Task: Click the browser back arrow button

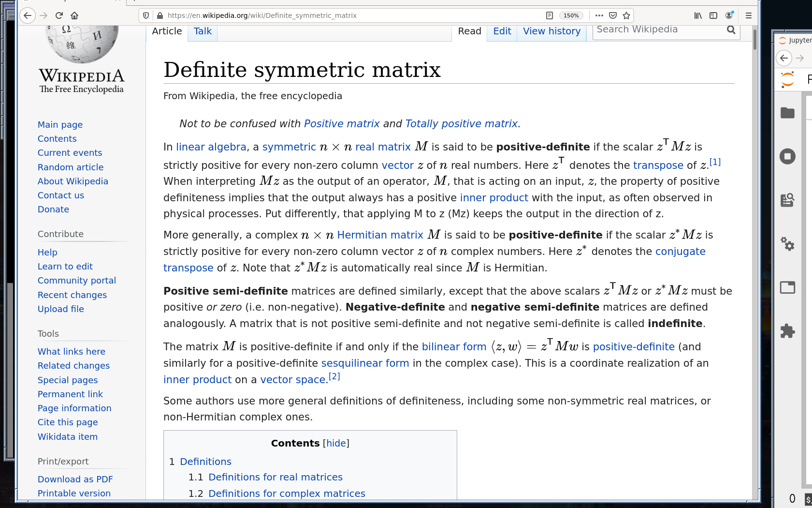Action: [28, 15]
